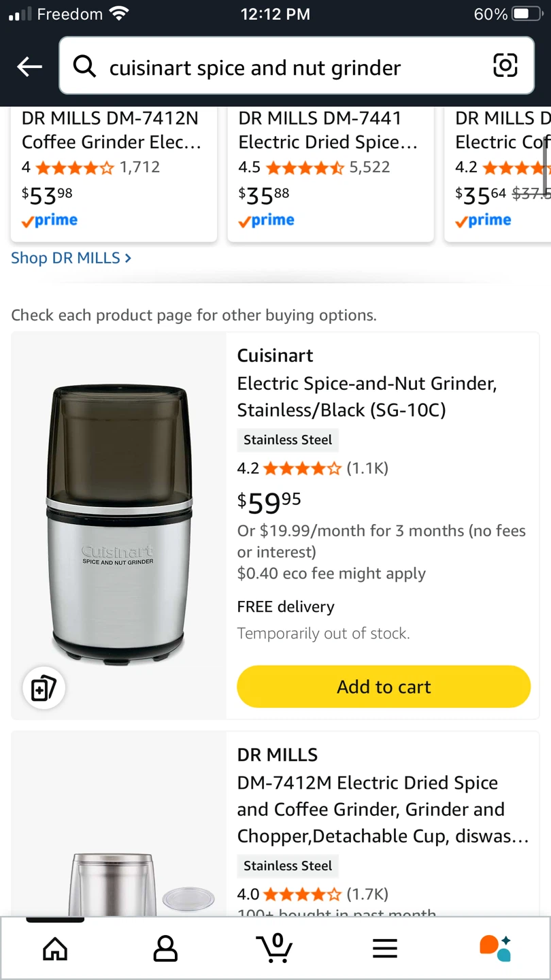Screen dimensions: 551x980
Task: Open DR MILLS DM-7412N Coffee Grinder card
Action: click(x=114, y=170)
